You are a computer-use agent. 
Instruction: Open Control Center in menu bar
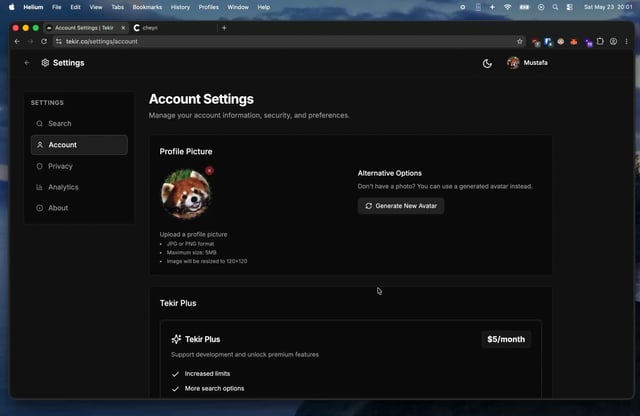[569, 7]
